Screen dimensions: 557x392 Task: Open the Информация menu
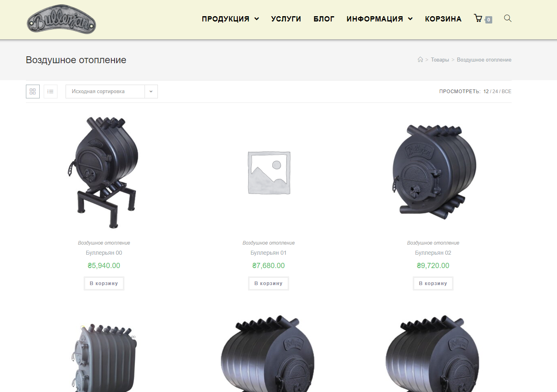click(x=380, y=19)
